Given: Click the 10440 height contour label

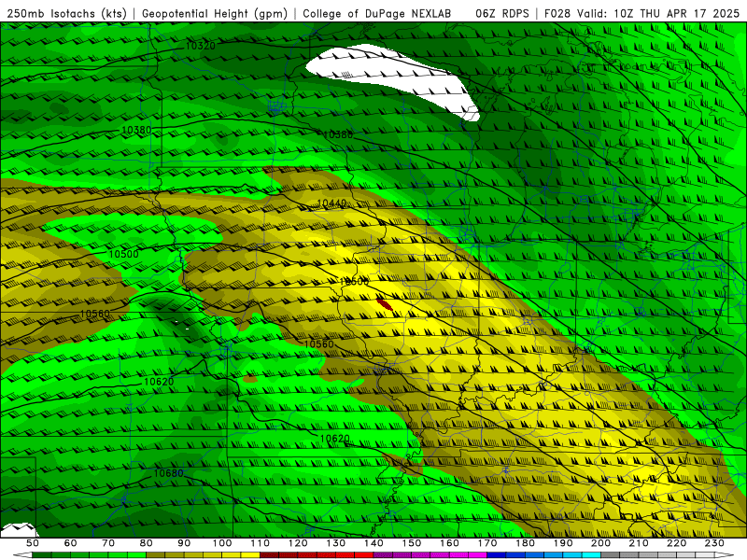Looking at the screenshot, I should (331, 203).
